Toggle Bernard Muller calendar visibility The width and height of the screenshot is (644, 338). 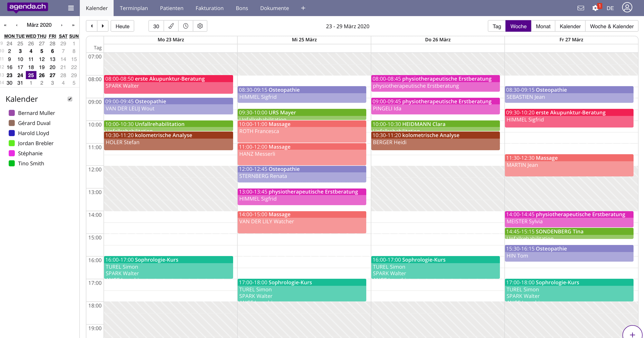[x=12, y=113]
